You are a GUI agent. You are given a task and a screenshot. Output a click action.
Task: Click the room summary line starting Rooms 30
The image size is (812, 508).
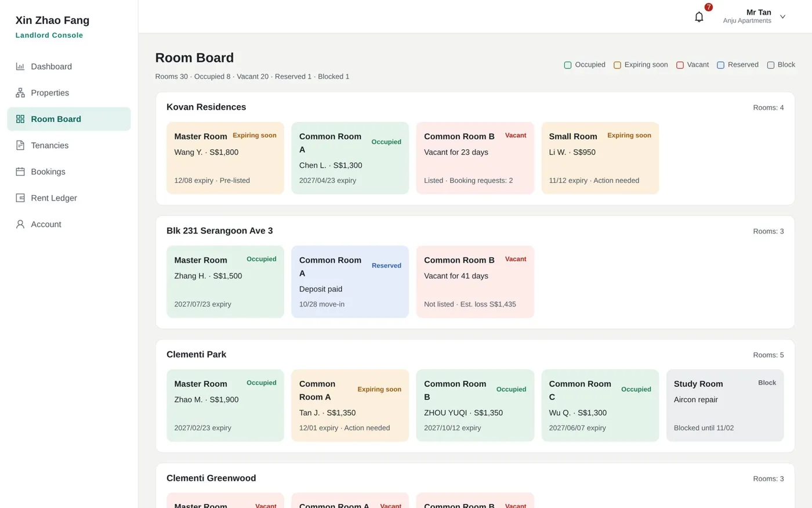point(252,77)
